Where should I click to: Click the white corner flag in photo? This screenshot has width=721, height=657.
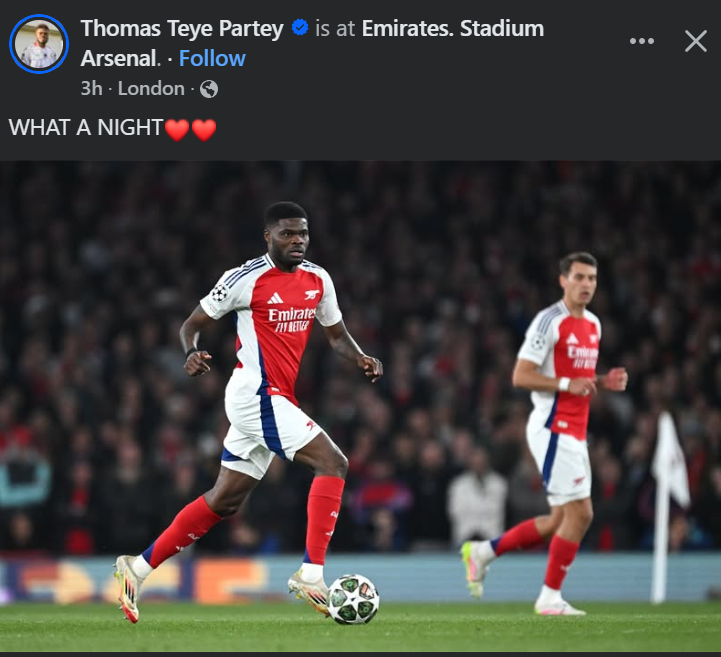[x=670, y=462]
